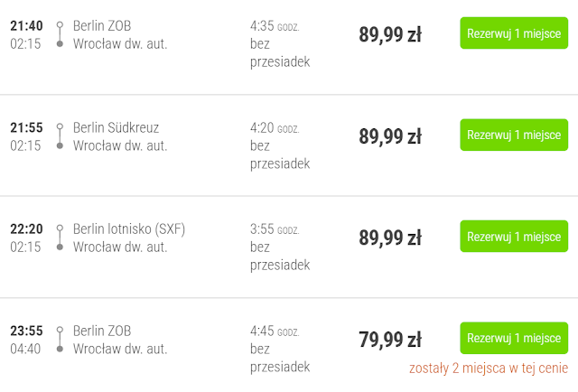Open Berlin lotnisko (SXF) station details

tap(129, 229)
